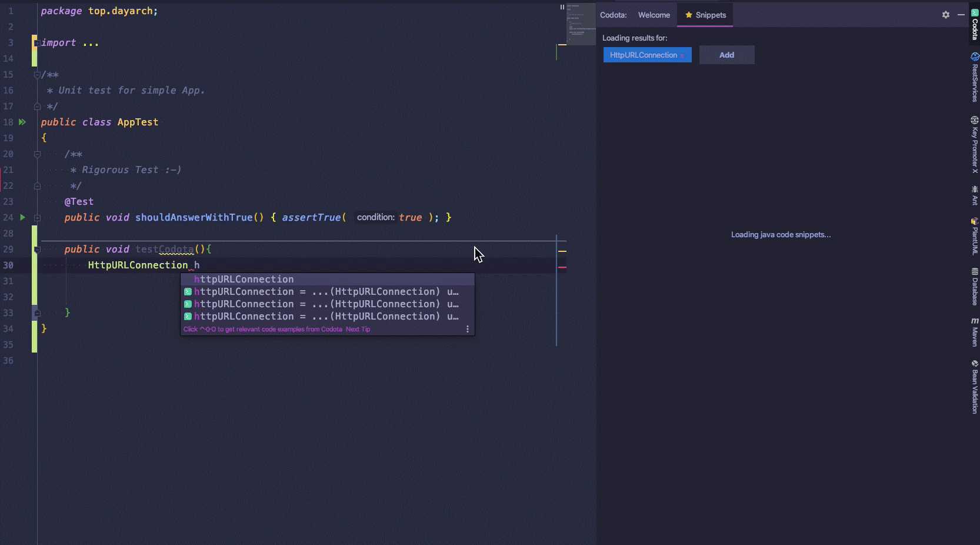Click comment fold end marker on line 17
Image resolution: width=980 pixels, height=545 pixels.
pos(36,107)
